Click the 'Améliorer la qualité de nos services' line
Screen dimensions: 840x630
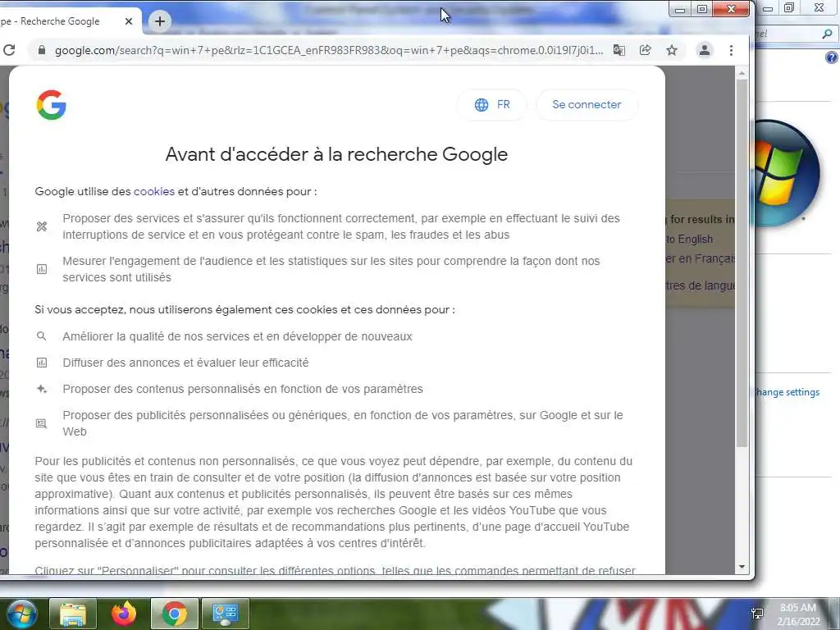237,336
